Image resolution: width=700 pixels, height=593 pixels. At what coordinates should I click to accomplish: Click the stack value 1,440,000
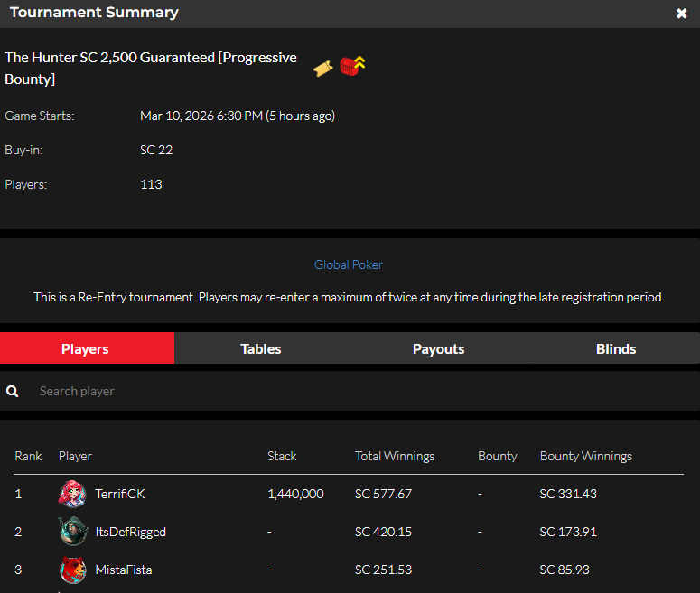click(x=295, y=494)
